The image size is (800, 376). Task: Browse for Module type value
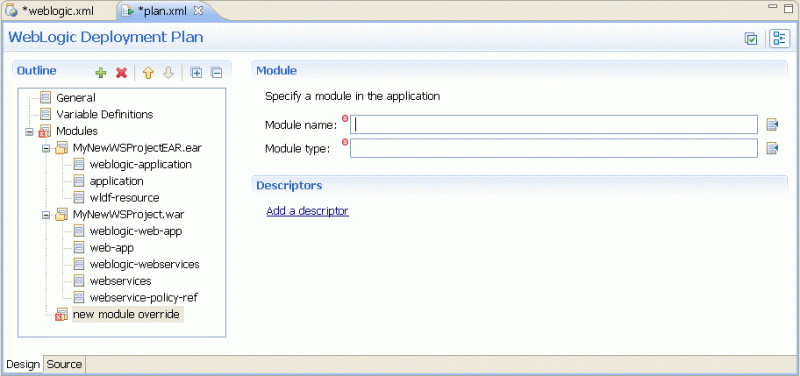click(772, 148)
